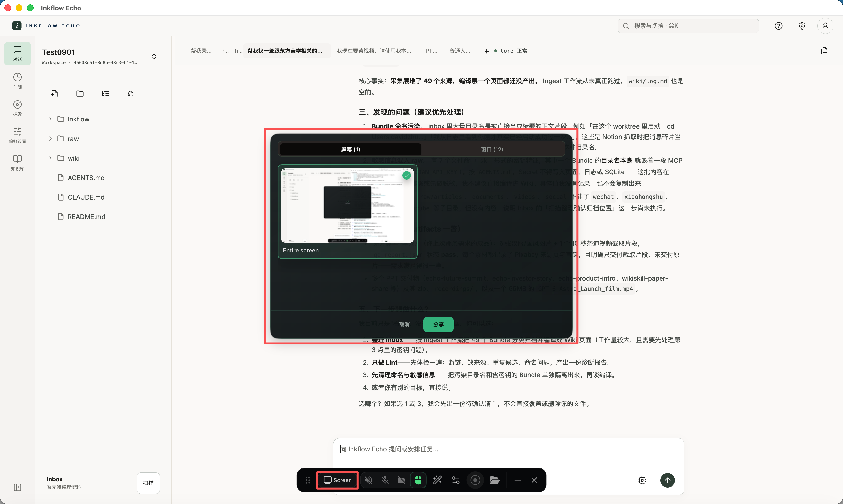The image size is (843, 504).
Task: Open the user account avatar
Action: point(825,26)
